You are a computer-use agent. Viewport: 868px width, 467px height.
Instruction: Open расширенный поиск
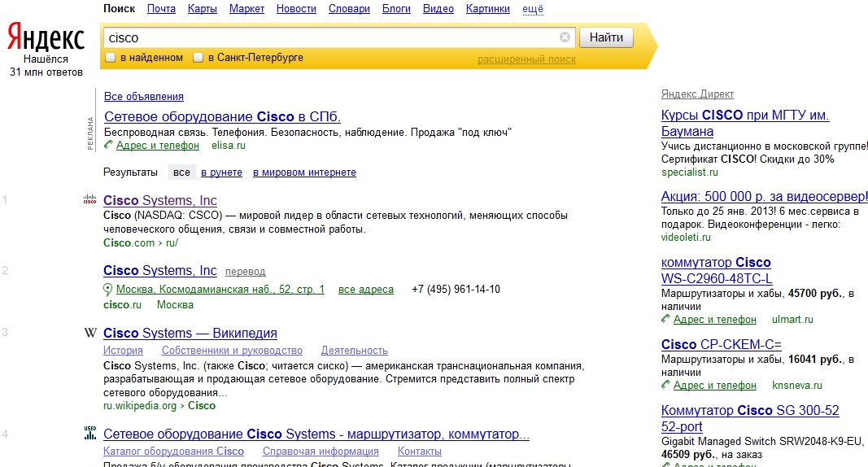[526, 59]
